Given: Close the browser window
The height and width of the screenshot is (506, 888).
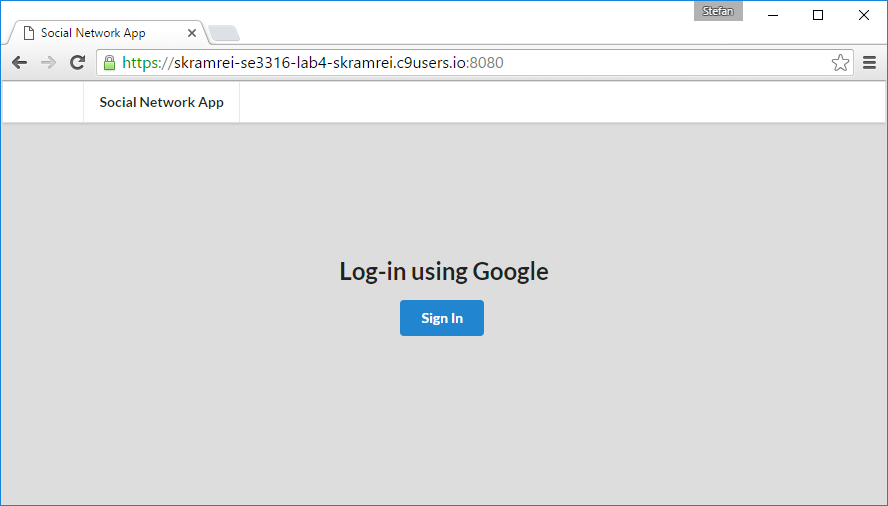Looking at the screenshot, I should pyautogui.click(x=864, y=15).
